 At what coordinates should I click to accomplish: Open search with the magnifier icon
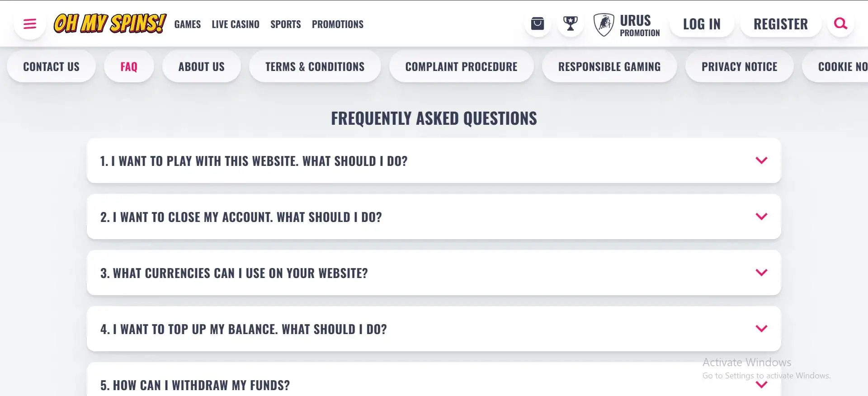840,24
